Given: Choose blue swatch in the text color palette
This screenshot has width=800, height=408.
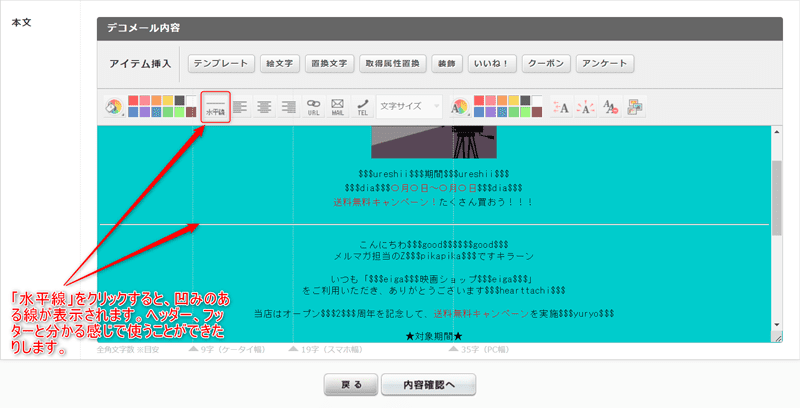Looking at the screenshot, I should click(479, 112).
